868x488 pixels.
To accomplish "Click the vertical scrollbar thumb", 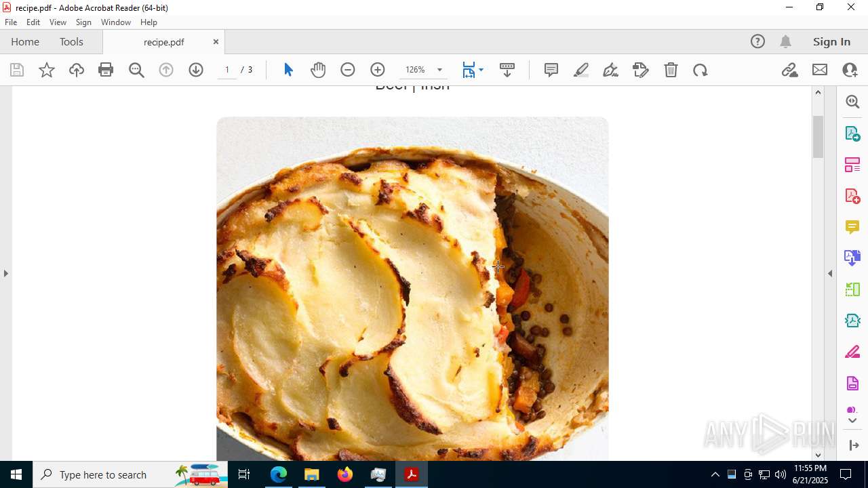I will click(x=818, y=136).
